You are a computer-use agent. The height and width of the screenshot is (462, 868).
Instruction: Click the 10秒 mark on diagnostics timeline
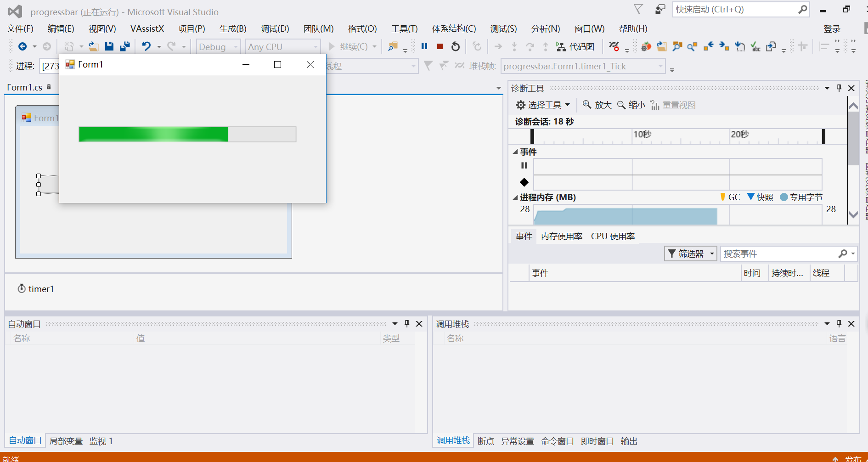click(643, 134)
